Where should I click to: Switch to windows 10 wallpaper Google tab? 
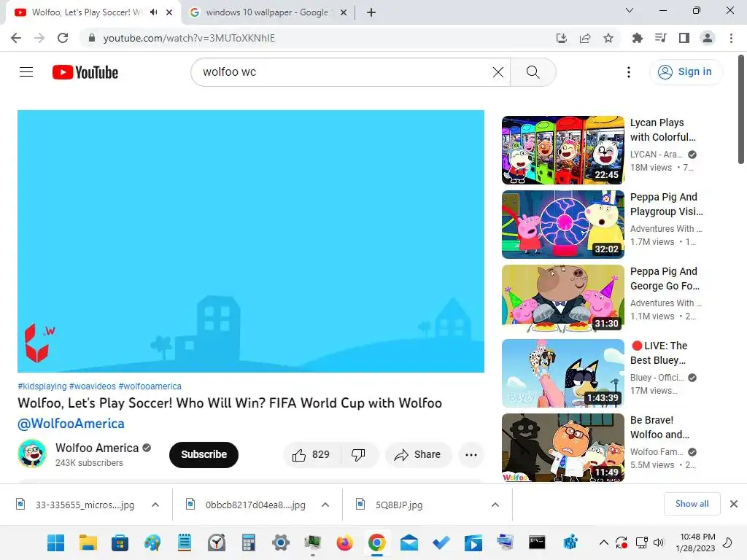coord(267,12)
